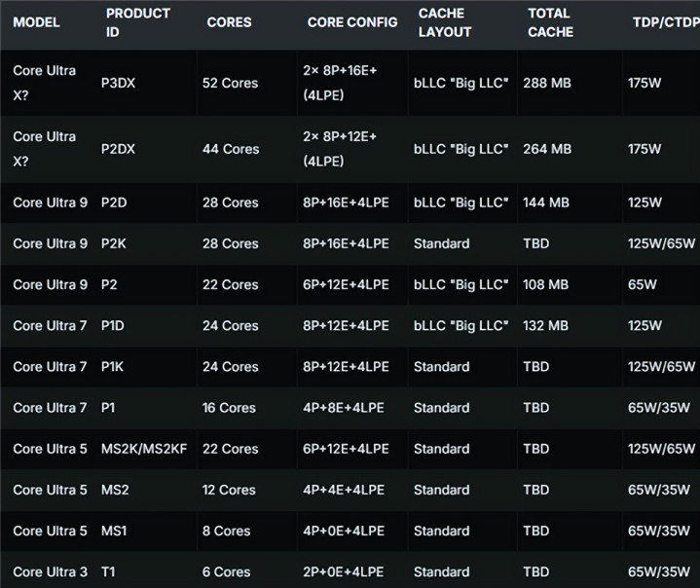The width and height of the screenshot is (700, 588).
Task: Select the P2K product ID cell
Action: [x=114, y=243]
